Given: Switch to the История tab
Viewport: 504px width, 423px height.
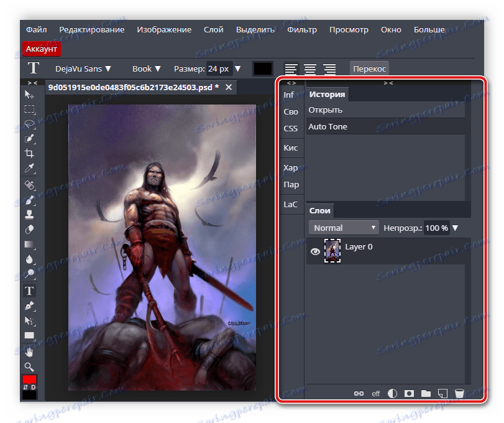Looking at the screenshot, I should tap(327, 95).
